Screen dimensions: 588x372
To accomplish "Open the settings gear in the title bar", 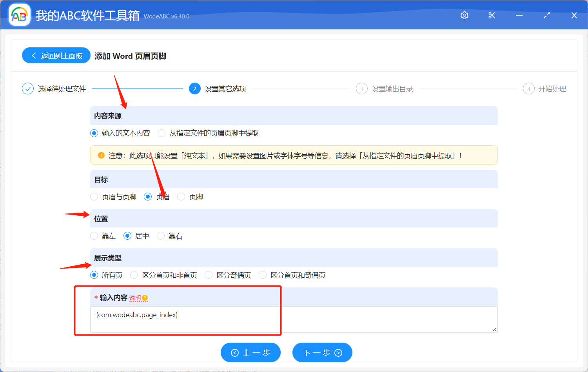I will coord(464,15).
